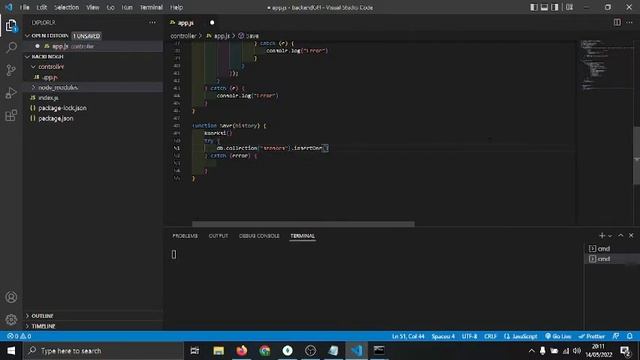
Task: Click CRLF end of line selector
Action: pyautogui.click(x=490, y=336)
